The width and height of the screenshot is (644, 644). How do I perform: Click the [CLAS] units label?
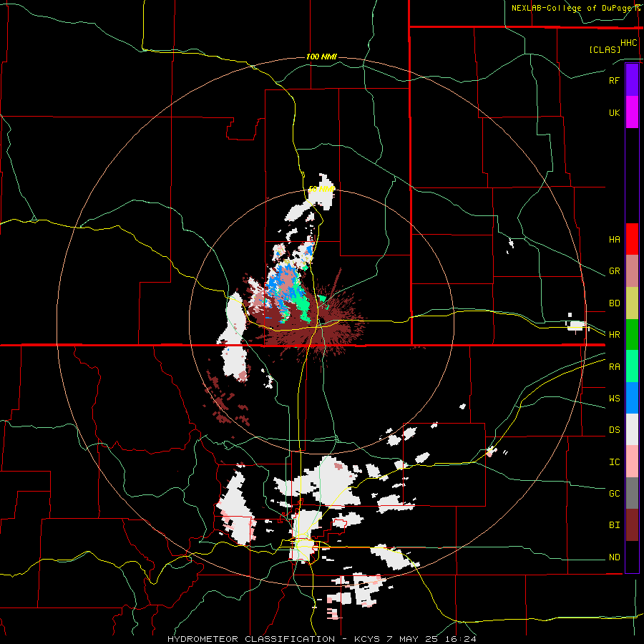(x=605, y=49)
